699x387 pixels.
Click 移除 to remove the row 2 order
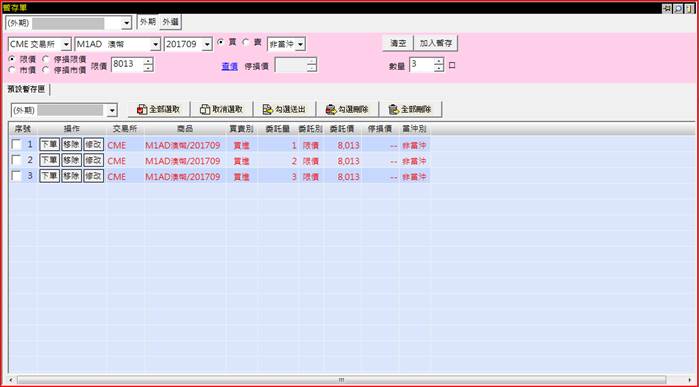pyautogui.click(x=71, y=160)
